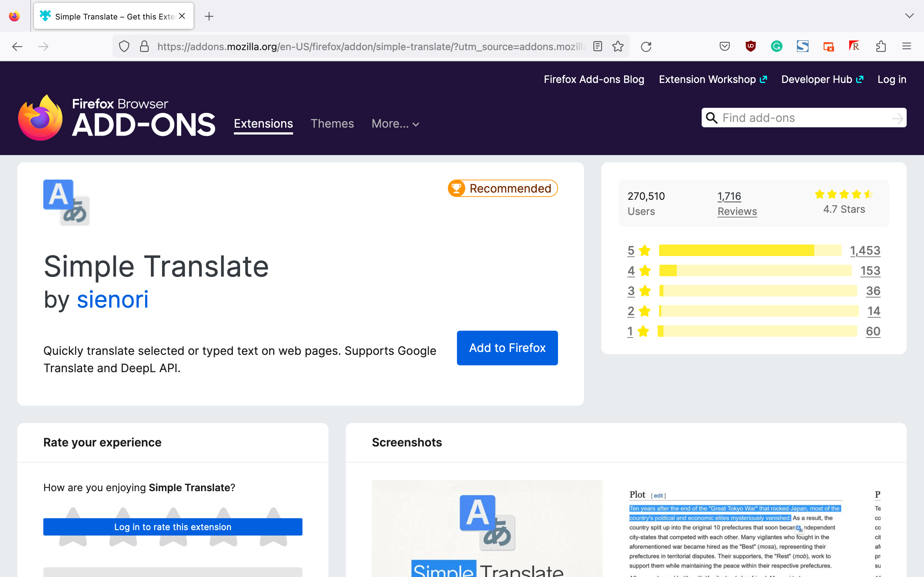The image size is (924, 577).
Task: Save this page to Pocket
Action: pyautogui.click(x=724, y=46)
